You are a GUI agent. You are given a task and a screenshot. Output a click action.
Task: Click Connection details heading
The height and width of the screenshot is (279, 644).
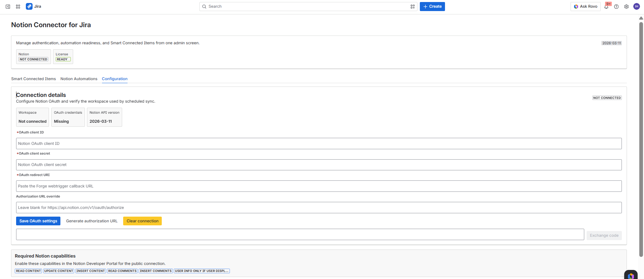point(41,95)
